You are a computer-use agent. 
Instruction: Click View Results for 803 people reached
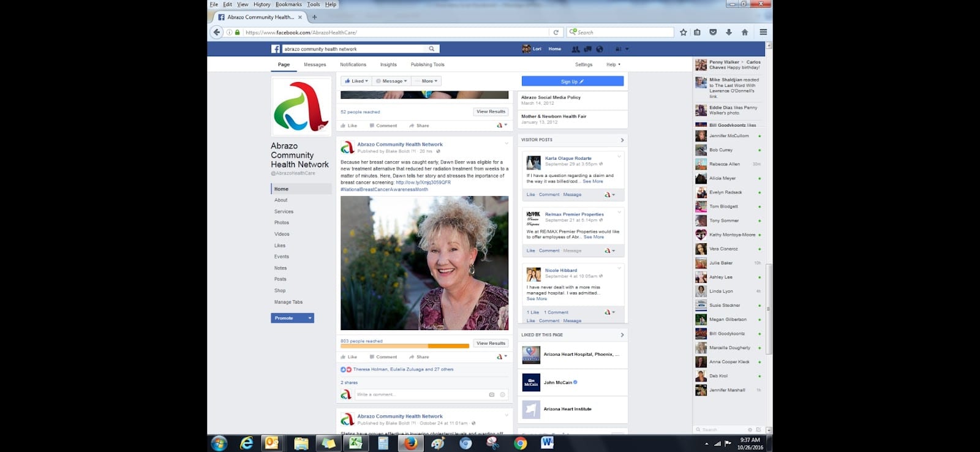[491, 344]
